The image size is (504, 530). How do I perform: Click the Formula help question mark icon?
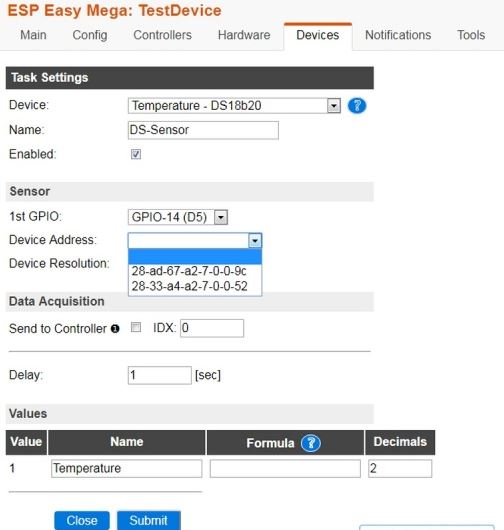(x=311, y=443)
